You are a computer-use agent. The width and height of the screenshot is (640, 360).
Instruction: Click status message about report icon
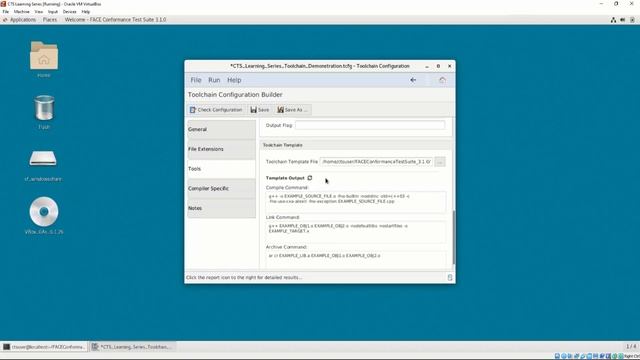244,278
